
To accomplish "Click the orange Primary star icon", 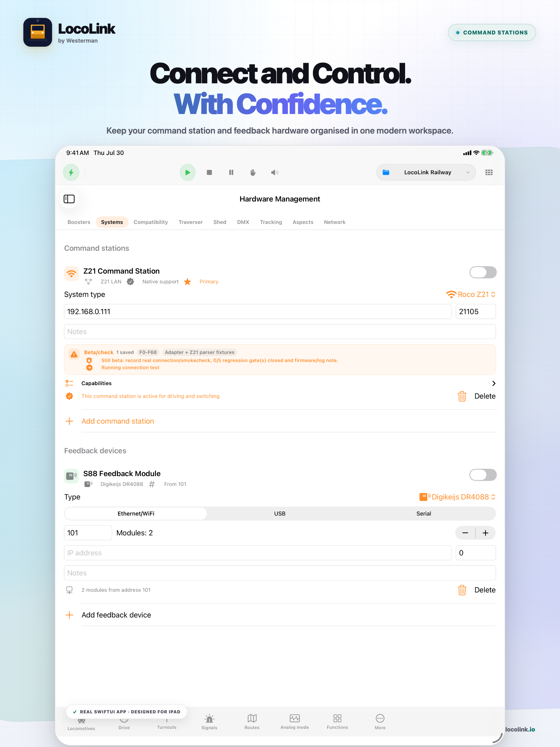I will (188, 282).
